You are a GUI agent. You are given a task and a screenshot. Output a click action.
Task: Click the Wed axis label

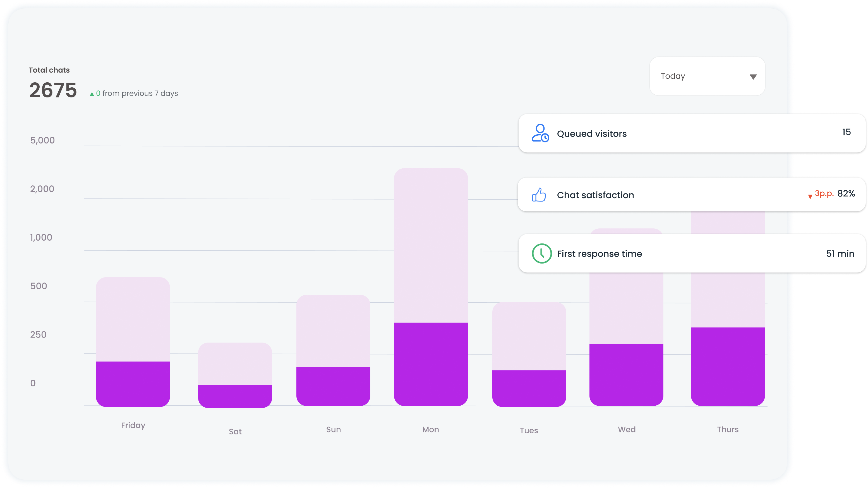pos(626,429)
